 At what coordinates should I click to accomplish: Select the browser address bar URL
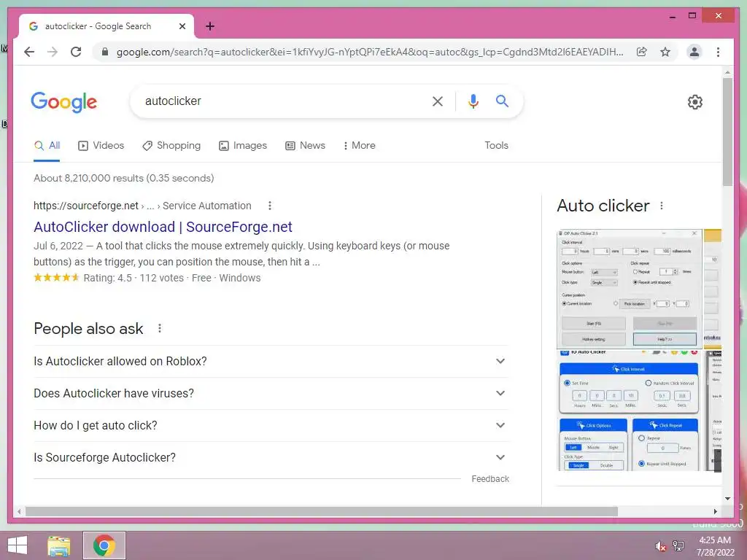pos(370,52)
